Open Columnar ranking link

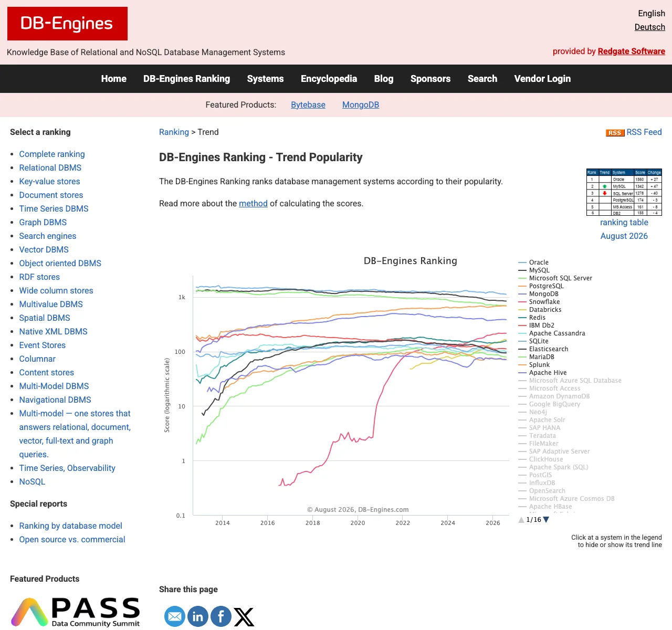point(37,359)
